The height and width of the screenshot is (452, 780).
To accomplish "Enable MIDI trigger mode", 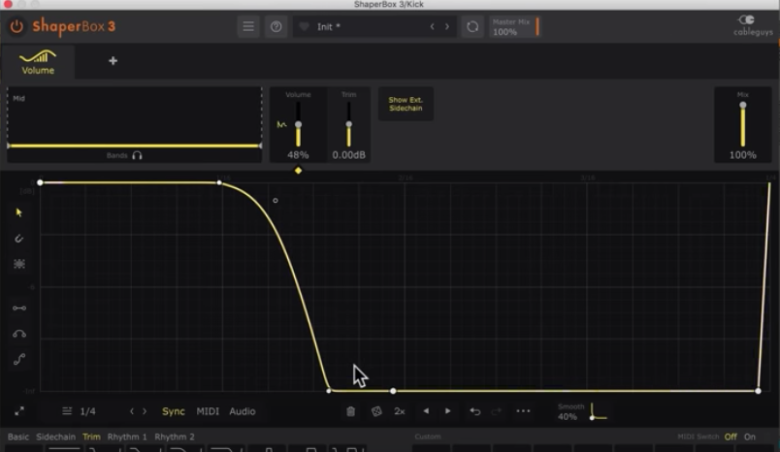I will 207,411.
